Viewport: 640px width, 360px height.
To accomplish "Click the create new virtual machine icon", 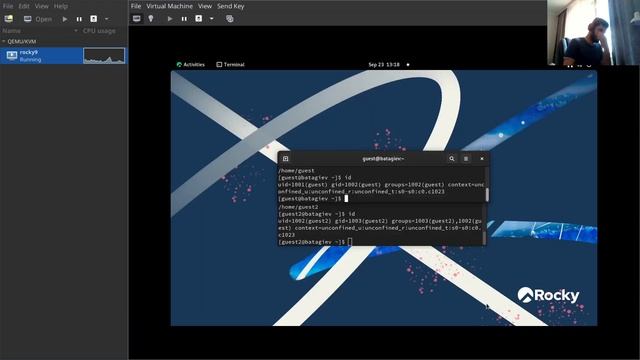I will click(9, 19).
